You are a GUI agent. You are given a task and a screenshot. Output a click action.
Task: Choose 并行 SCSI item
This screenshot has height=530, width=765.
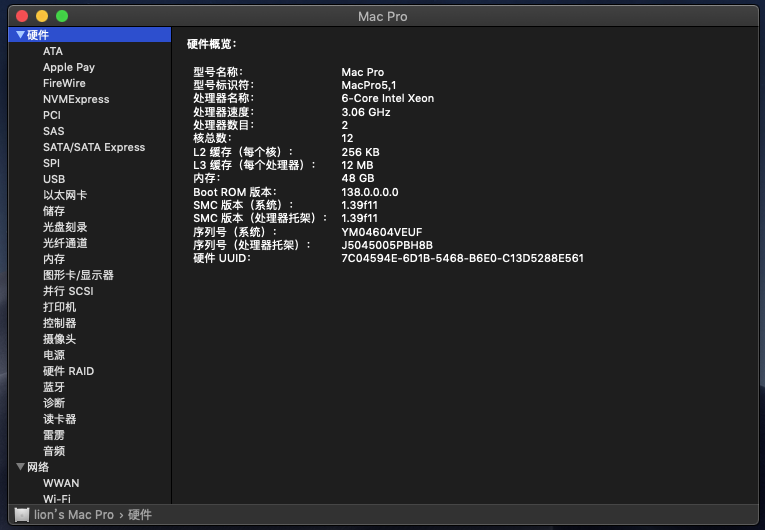(x=68, y=291)
